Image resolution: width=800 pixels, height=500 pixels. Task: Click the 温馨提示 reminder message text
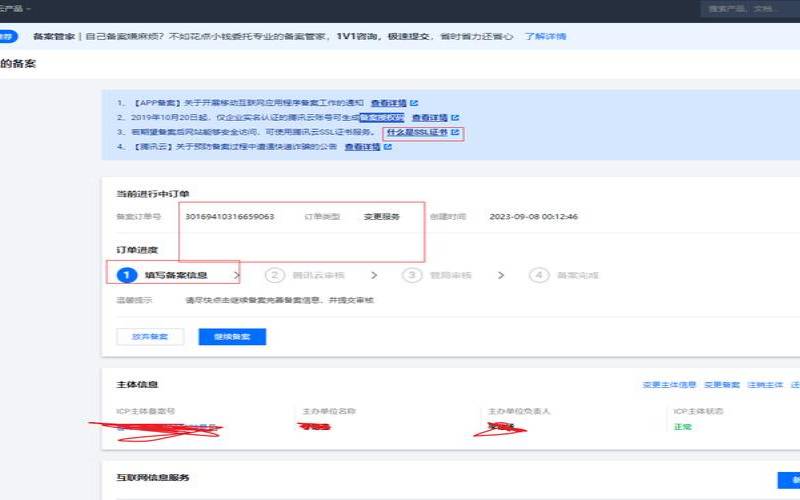279,300
